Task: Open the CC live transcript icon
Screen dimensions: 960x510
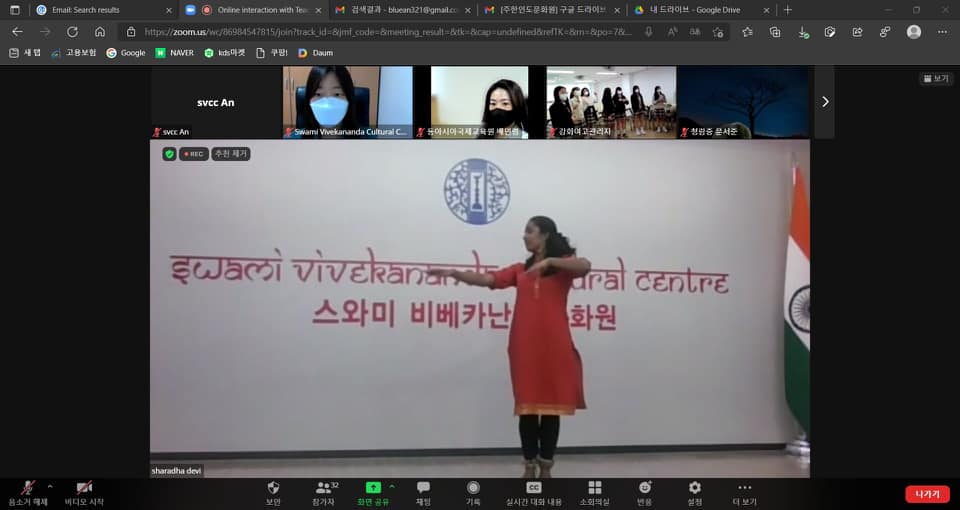Action: pos(533,488)
